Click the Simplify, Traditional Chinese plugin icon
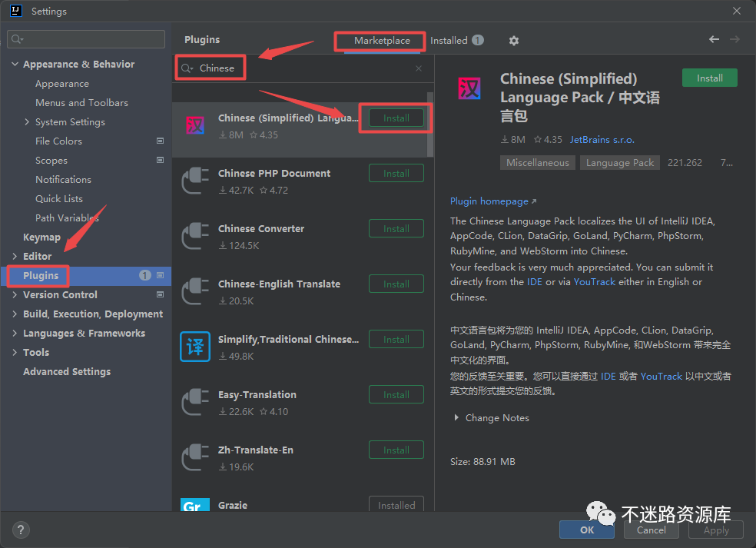Image resolution: width=756 pixels, height=548 pixels. (x=195, y=347)
